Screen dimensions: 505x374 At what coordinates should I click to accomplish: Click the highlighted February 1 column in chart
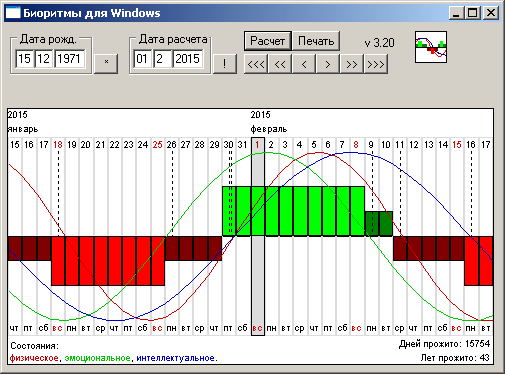tap(258, 236)
